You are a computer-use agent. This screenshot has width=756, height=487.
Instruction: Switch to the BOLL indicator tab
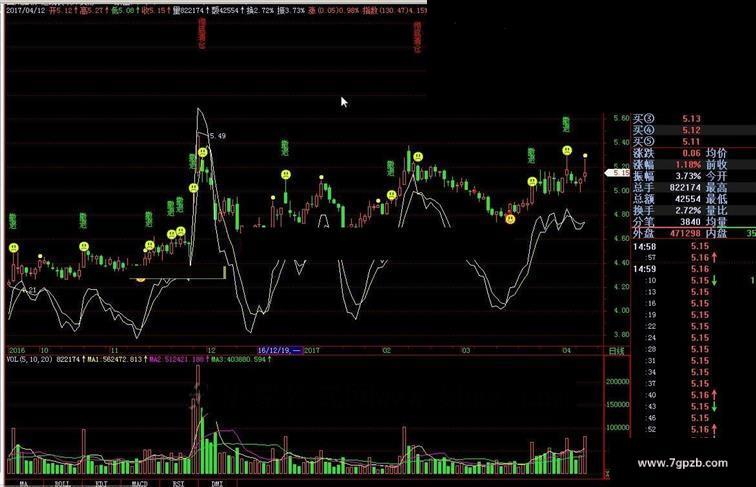[63, 483]
